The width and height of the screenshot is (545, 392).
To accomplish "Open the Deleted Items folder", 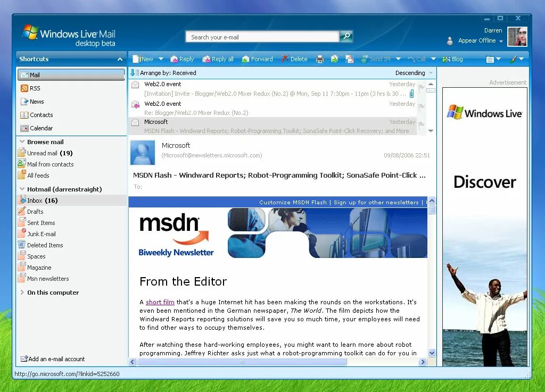I will (40, 245).
